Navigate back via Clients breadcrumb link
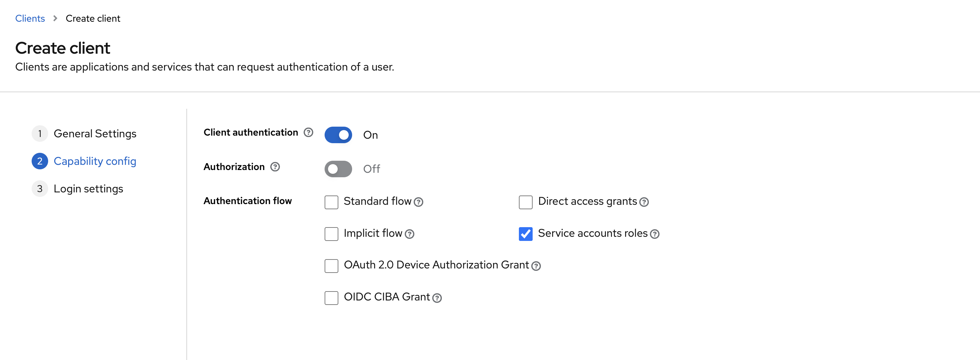Viewport: 980px width, 360px height. coord(30,18)
